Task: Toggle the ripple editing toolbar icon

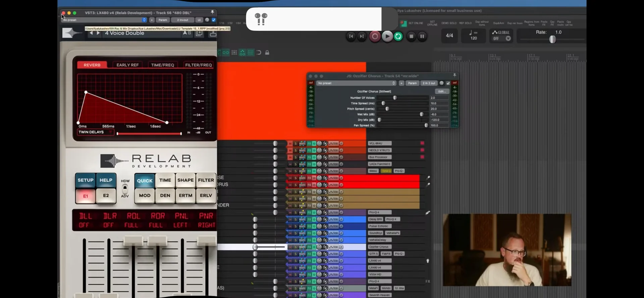Action: point(259,52)
